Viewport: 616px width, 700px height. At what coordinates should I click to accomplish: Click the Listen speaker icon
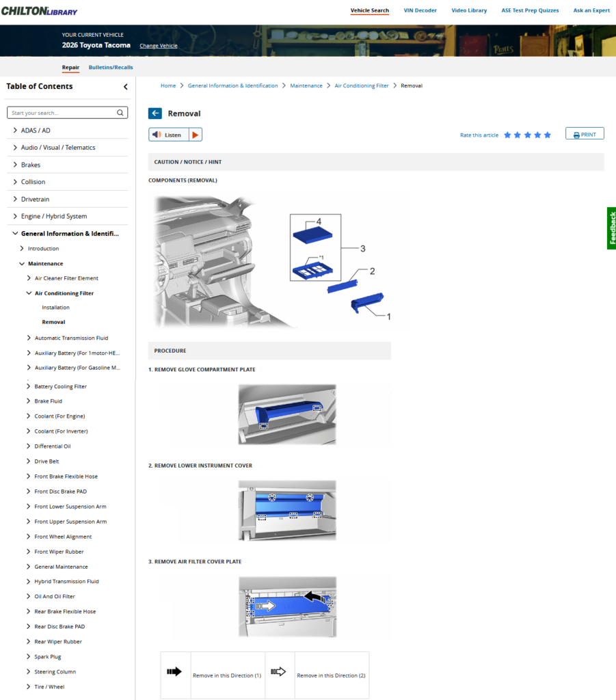[x=157, y=135]
